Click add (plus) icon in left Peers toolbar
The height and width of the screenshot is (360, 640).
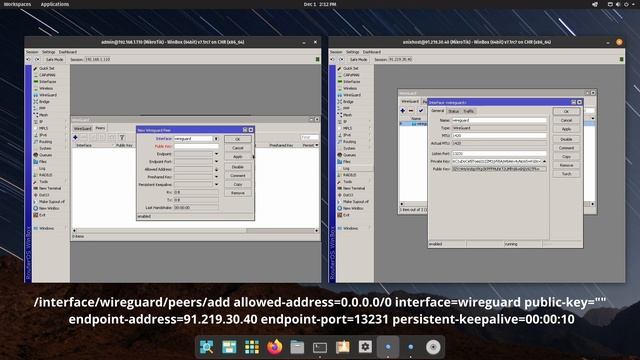(75, 138)
